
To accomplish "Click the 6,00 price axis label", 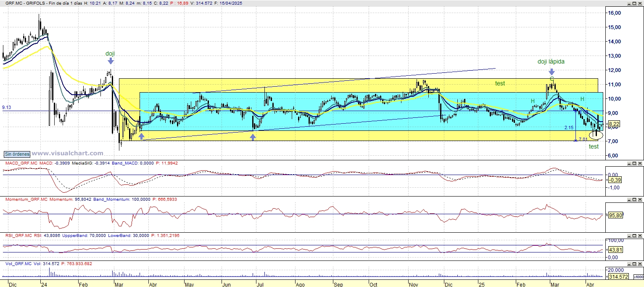I will pos(613,155).
